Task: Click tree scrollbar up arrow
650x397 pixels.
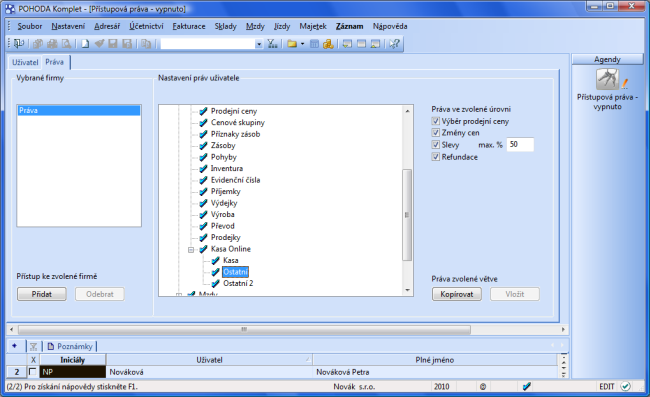Action: 407,111
